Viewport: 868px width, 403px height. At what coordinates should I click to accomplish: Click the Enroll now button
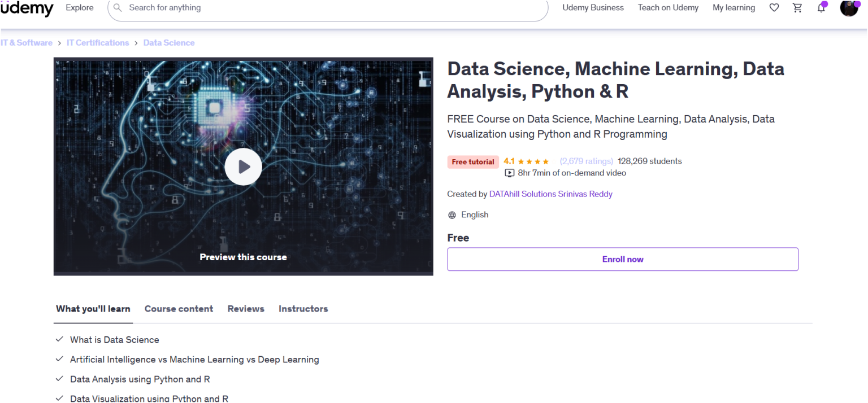coord(622,259)
